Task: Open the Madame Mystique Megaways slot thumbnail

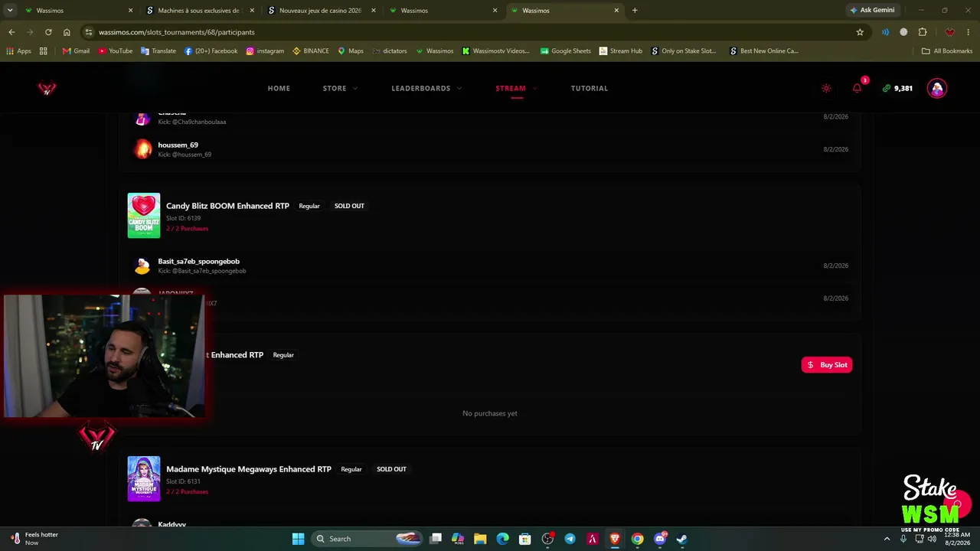Action: [144, 479]
